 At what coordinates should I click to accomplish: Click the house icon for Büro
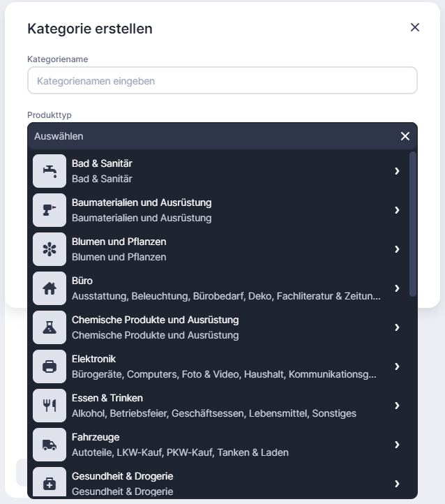50,288
